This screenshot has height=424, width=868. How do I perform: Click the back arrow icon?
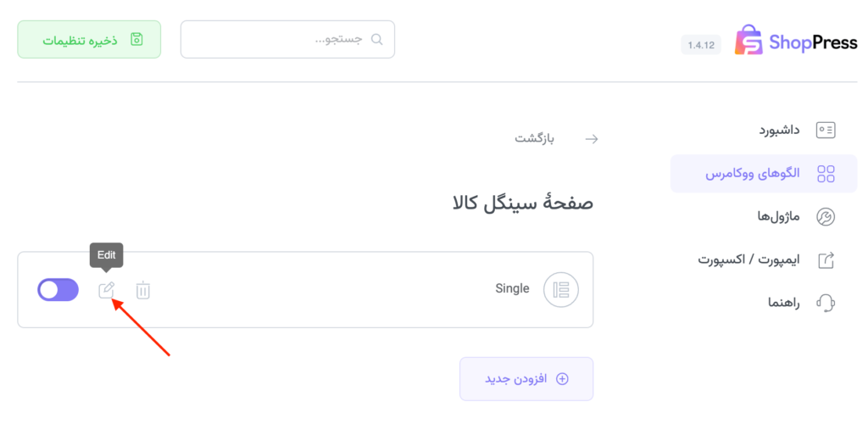[592, 138]
